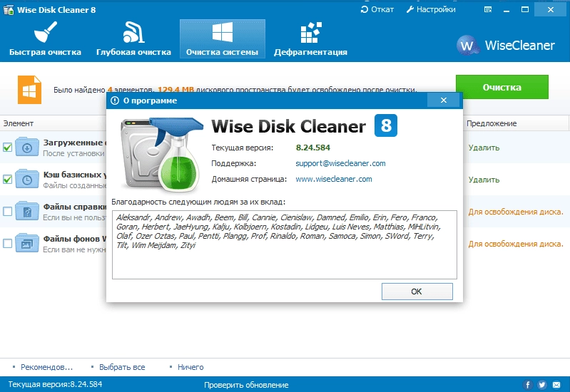Click Для освобождения диска in Файлы справки row
This screenshot has height=392, width=570.
click(x=516, y=212)
